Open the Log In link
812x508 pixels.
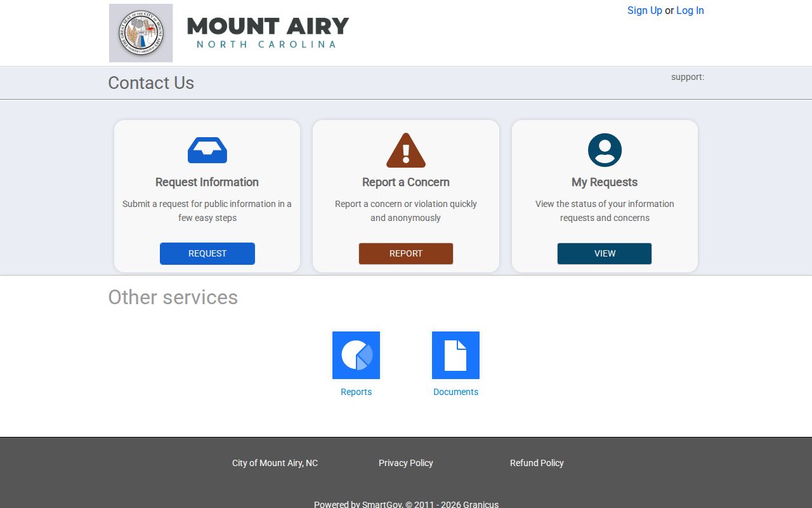click(x=690, y=10)
